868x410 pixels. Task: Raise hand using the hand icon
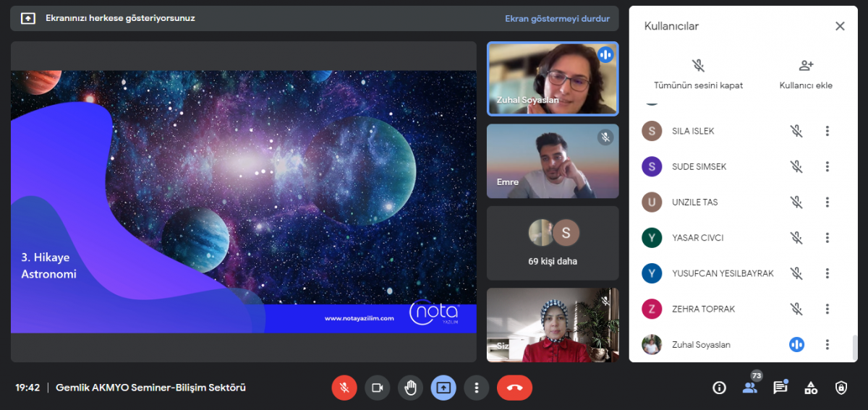(410, 388)
